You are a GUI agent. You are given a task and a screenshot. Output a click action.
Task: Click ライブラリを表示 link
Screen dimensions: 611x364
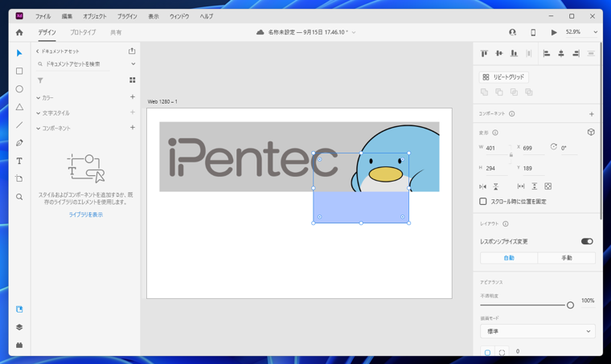coord(86,215)
